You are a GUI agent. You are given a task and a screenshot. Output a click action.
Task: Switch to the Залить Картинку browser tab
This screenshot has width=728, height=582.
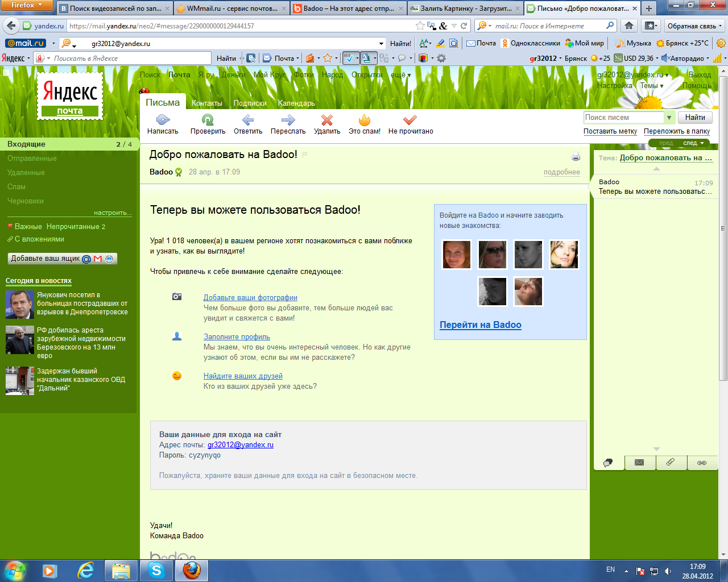click(x=465, y=9)
